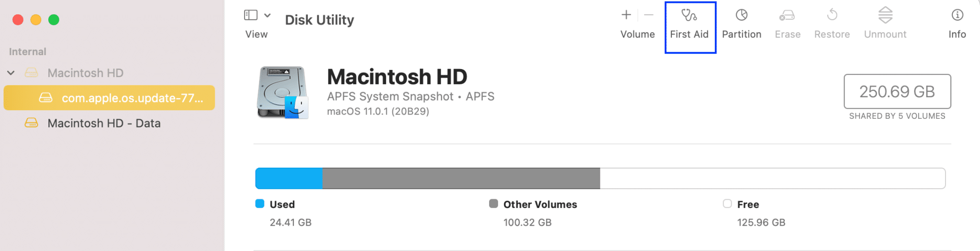Image resolution: width=980 pixels, height=251 pixels.
Task: Click the Unmount eject icon
Action: pyautogui.click(x=885, y=15)
